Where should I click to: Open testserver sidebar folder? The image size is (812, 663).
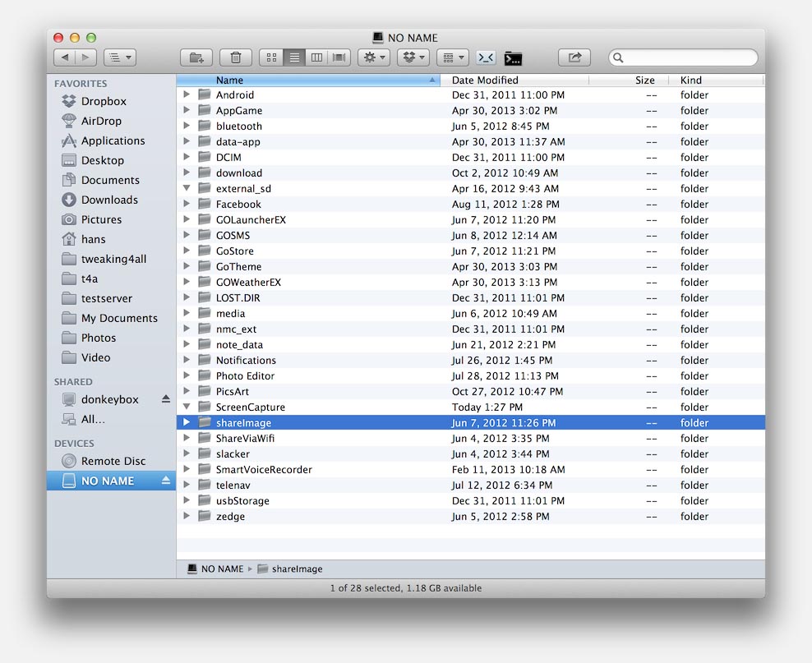107,298
